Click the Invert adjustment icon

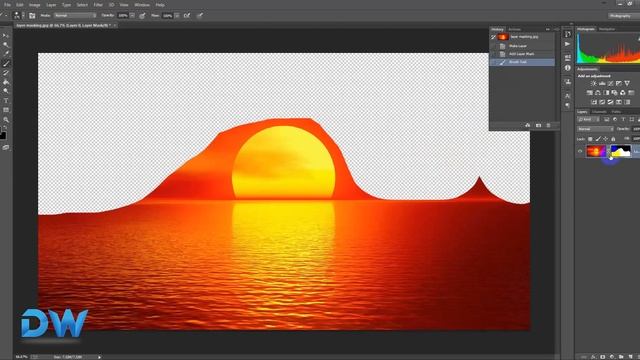[594, 102]
